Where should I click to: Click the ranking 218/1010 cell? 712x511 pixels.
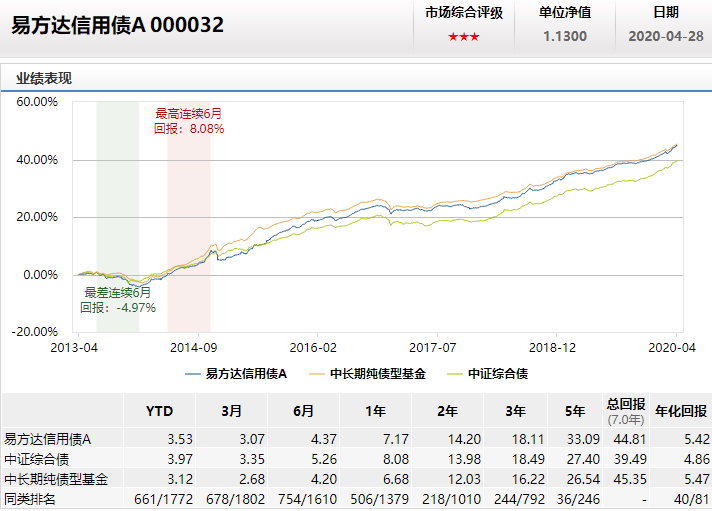pos(451,499)
